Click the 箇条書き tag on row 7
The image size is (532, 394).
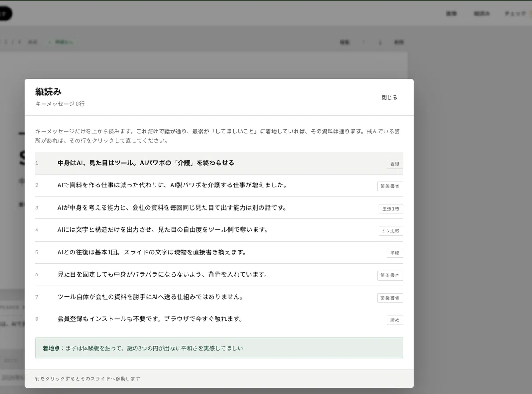[x=390, y=298]
